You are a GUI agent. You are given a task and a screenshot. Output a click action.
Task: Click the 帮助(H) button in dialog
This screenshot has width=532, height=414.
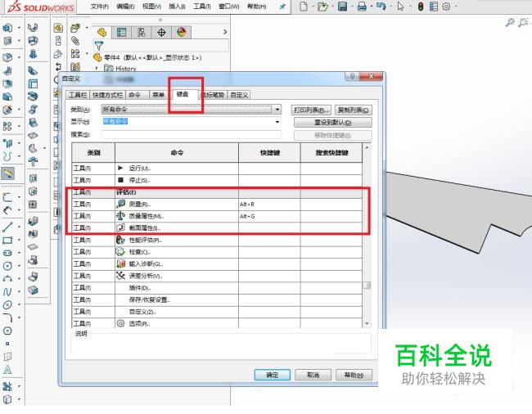coord(354,375)
